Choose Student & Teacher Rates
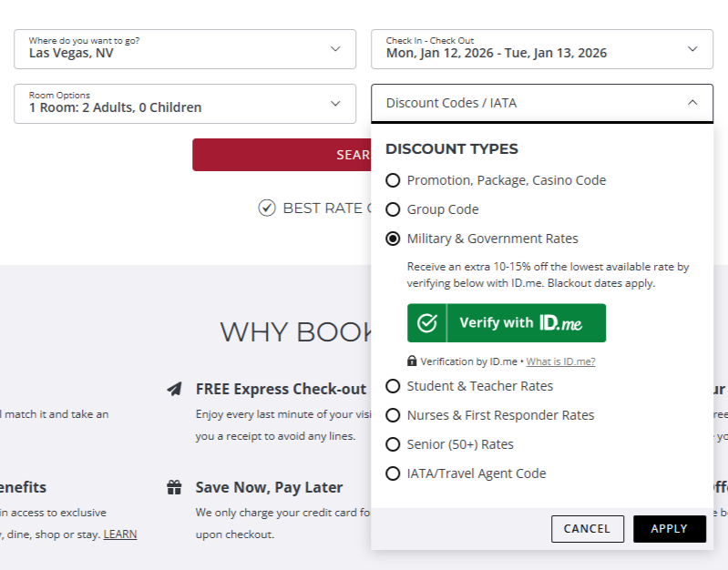The height and width of the screenshot is (570, 728). (x=393, y=386)
